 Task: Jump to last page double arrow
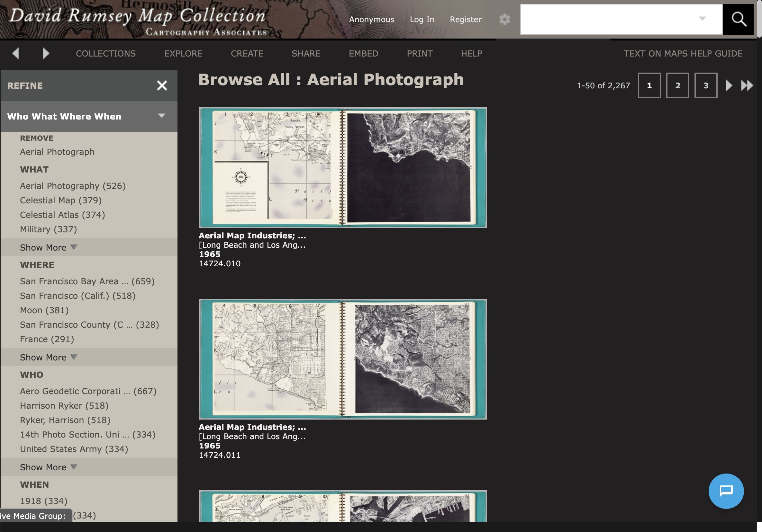tap(747, 85)
